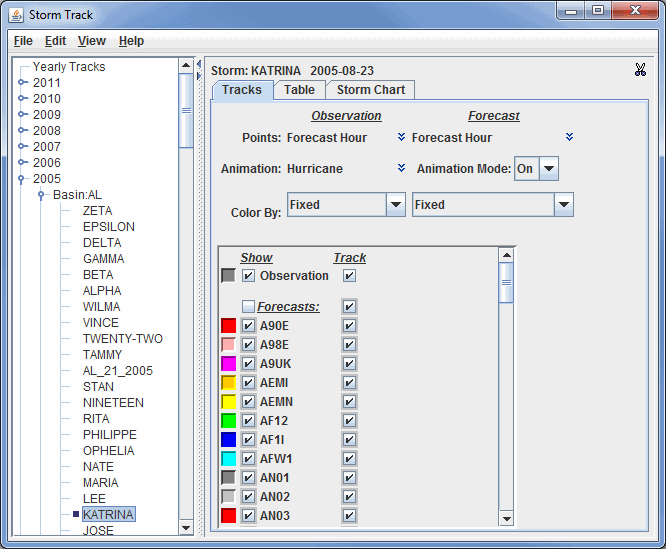Expand the 2010 year node
The height and width of the screenshot is (549, 666).
pos(22,99)
